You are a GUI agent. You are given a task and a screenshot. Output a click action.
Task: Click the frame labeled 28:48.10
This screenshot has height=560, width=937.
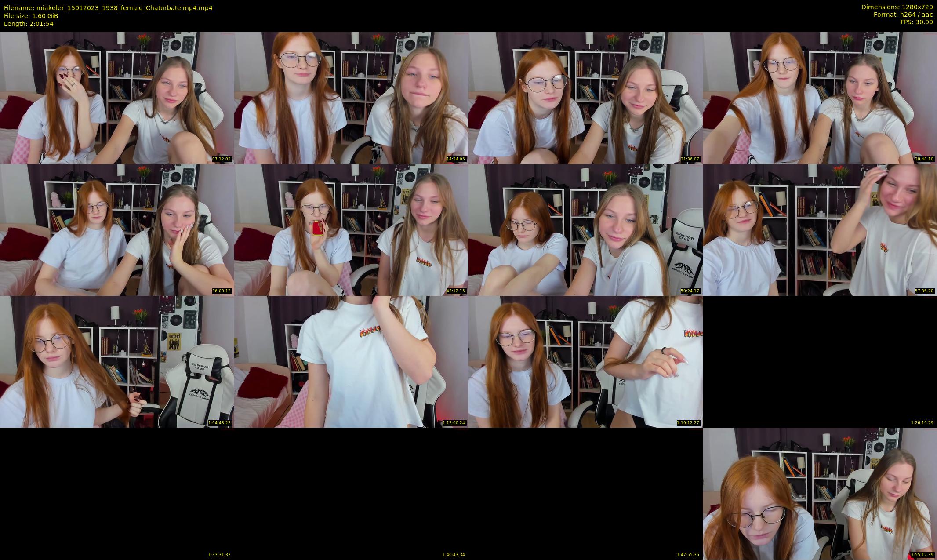[820, 98]
